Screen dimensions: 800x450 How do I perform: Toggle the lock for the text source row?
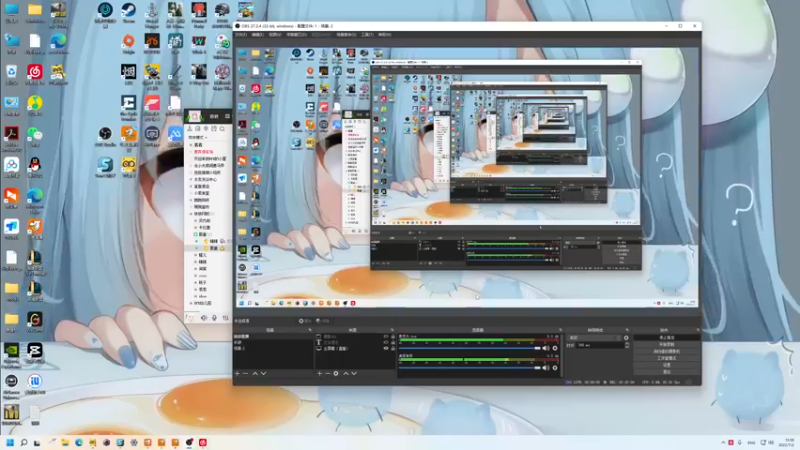(x=392, y=342)
